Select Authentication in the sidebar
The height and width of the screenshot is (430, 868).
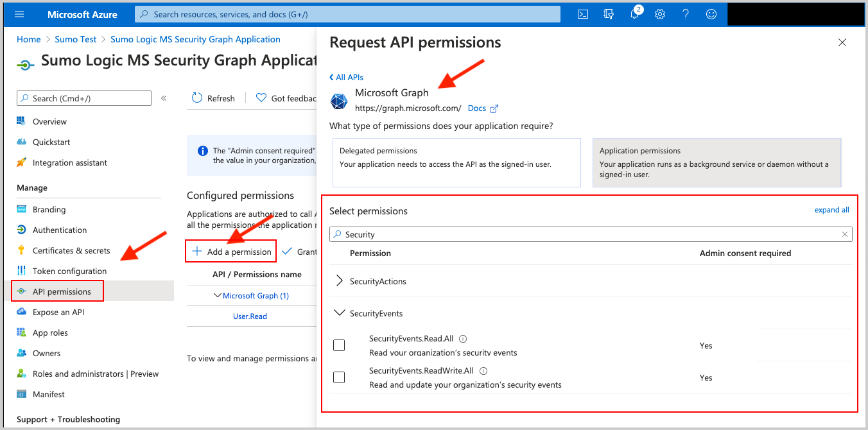pos(59,229)
